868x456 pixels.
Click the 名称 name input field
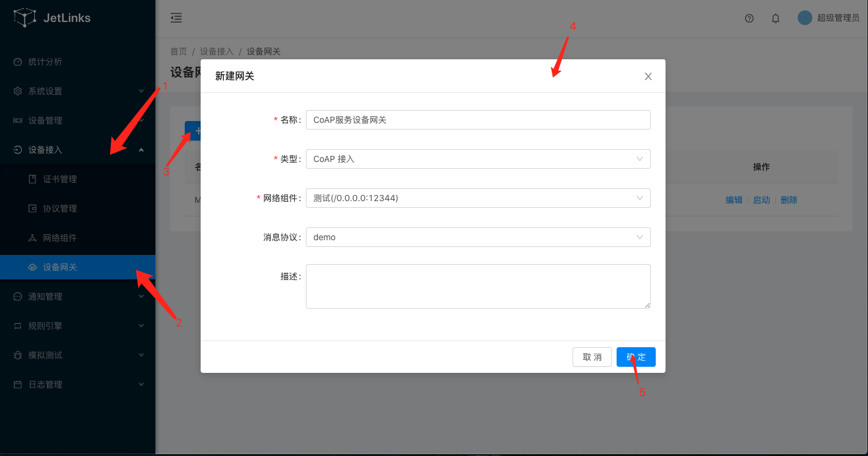click(478, 120)
